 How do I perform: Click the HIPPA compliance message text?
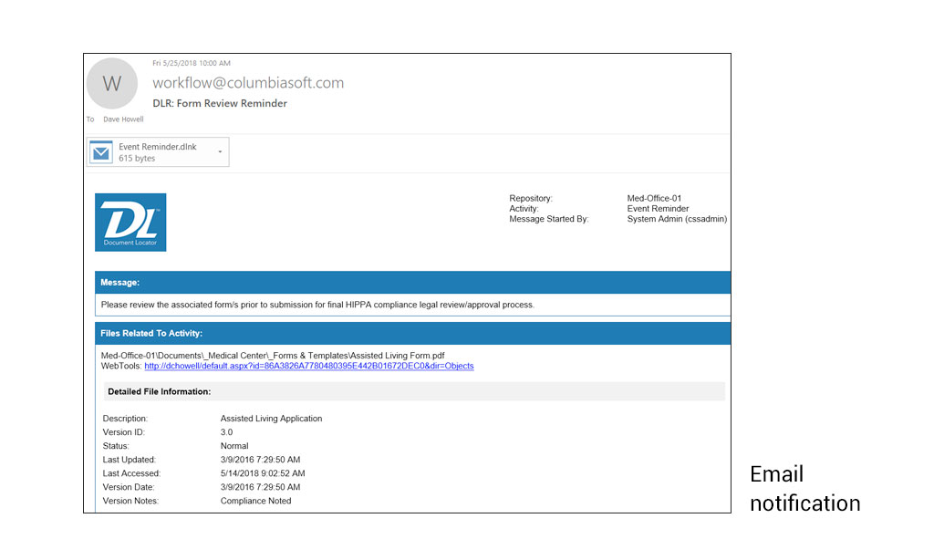pyautogui.click(x=317, y=305)
